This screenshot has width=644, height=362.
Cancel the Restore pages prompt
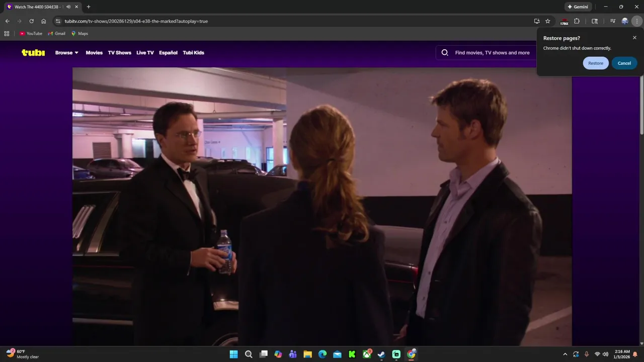(624, 63)
